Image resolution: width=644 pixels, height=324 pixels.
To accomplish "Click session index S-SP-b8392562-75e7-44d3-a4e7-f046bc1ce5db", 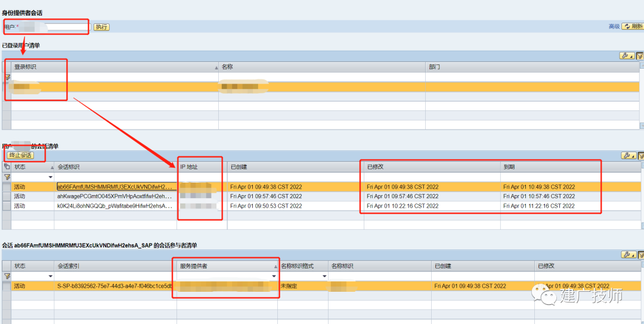I will pos(116,286).
